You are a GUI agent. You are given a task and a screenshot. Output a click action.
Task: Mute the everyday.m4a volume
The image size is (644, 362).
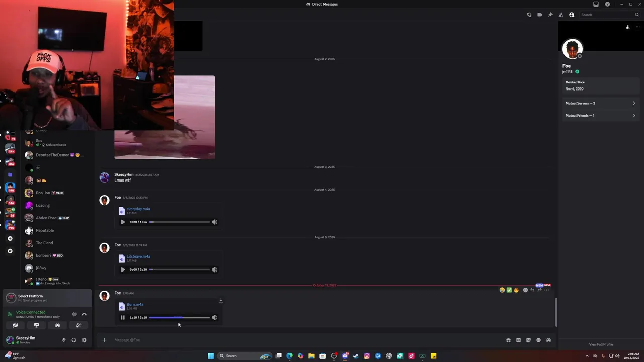point(215,222)
